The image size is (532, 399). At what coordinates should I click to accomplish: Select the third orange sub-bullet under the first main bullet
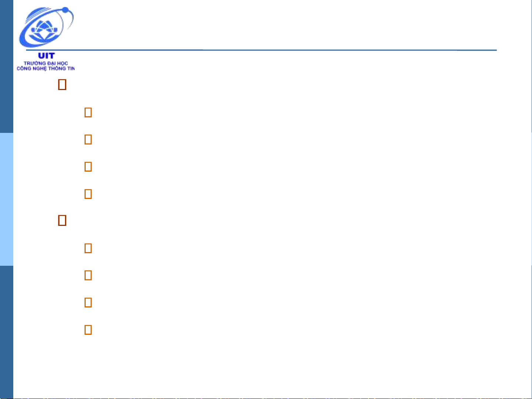click(88, 167)
